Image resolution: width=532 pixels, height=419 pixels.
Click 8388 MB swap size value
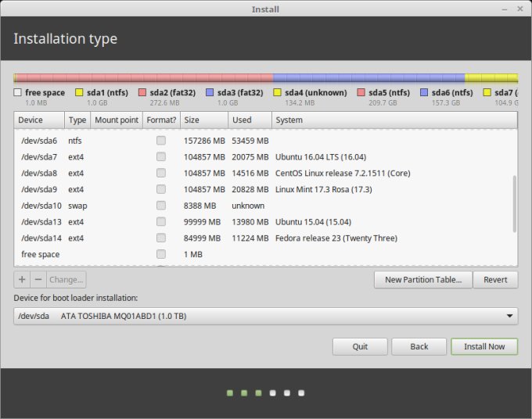point(199,206)
